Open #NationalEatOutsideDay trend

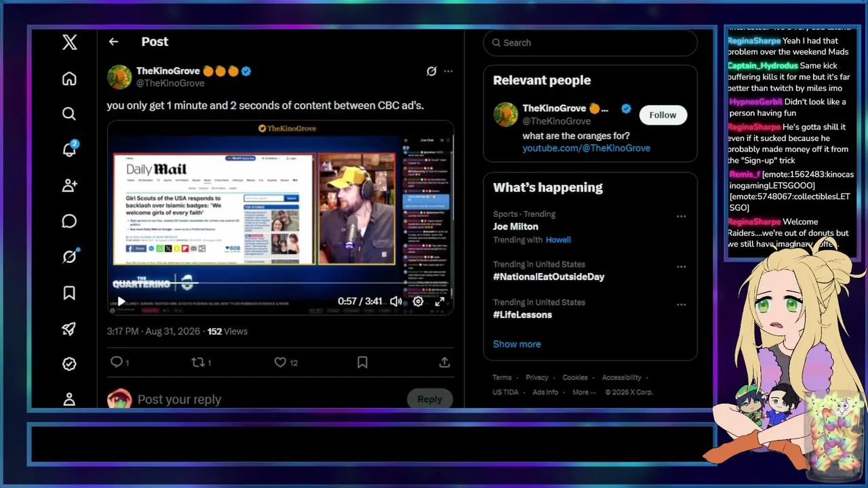click(x=549, y=277)
